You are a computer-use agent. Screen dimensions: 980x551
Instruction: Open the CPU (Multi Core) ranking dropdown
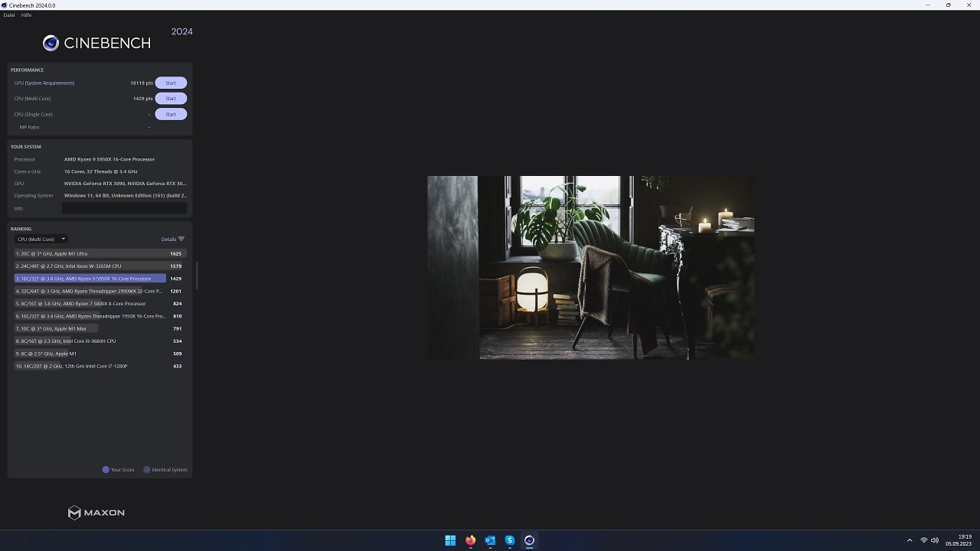coord(41,239)
